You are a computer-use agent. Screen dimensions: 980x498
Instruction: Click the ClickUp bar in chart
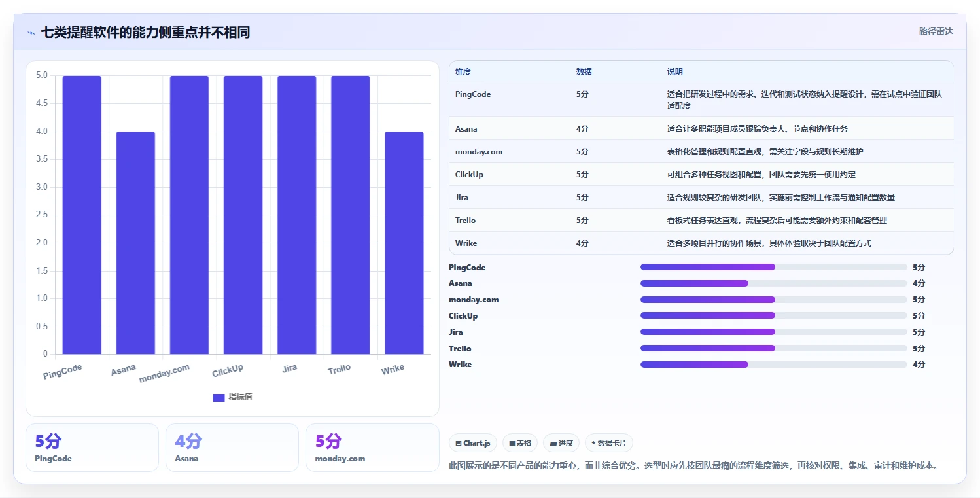click(243, 215)
